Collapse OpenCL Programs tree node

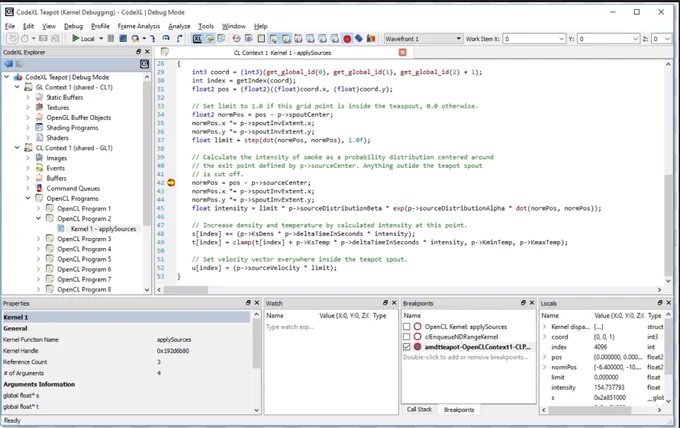click(x=28, y=198)
